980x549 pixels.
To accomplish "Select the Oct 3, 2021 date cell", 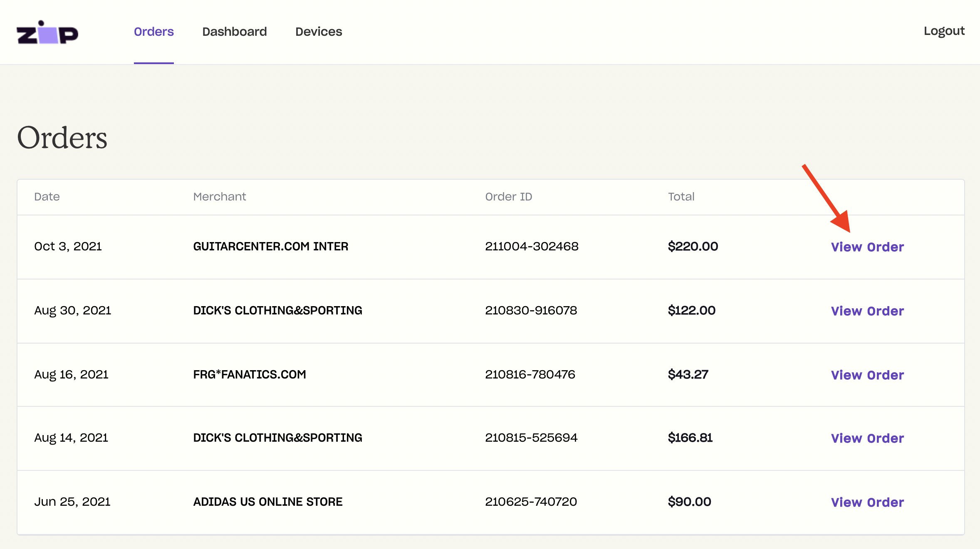I will pos(68,247).
